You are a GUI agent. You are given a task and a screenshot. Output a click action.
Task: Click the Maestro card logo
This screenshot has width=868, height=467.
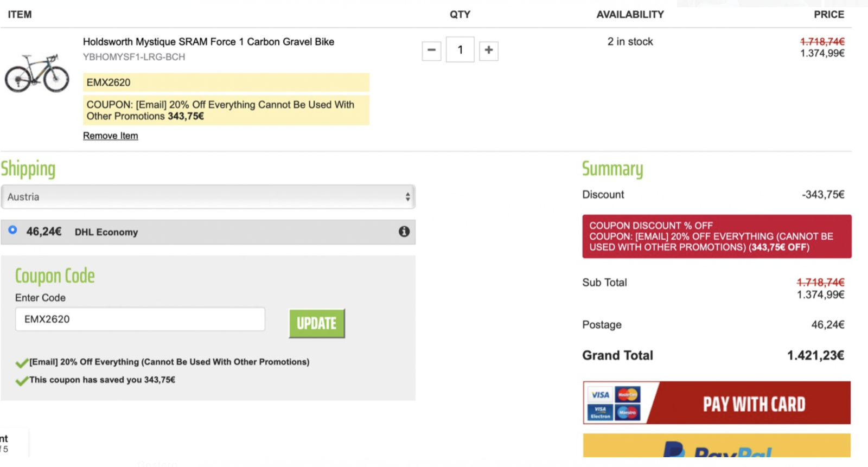[x=628, y=413]
